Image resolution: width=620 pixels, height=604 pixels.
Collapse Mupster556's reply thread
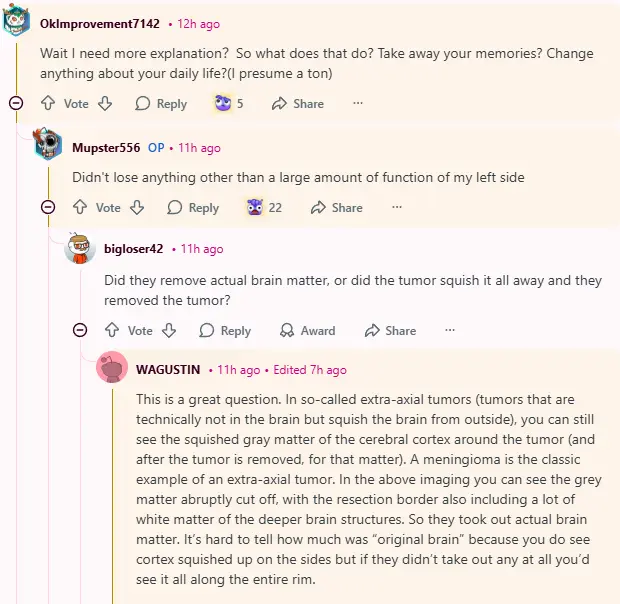coord(48,207)
